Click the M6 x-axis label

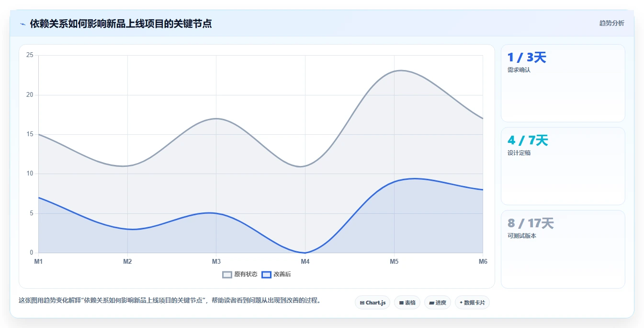click(x=483, y=261)
